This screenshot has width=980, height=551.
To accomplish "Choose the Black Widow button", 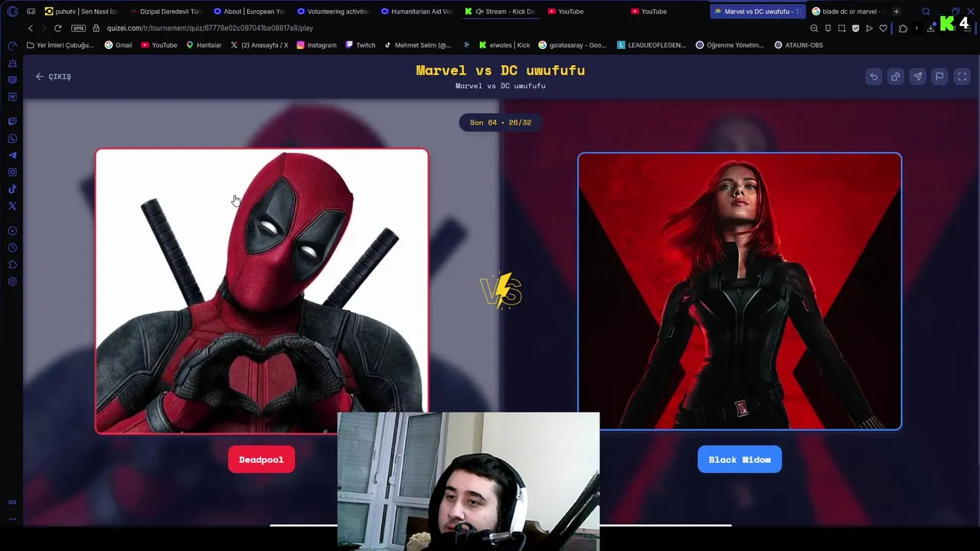I will tap(740, 459).
